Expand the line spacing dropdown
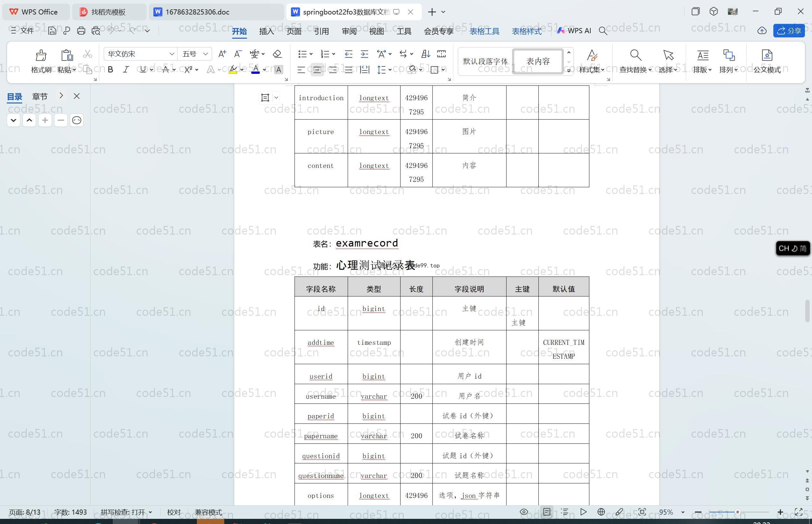Screen dimensions: 812x524 pyautogui.click(x=390, y=70)
